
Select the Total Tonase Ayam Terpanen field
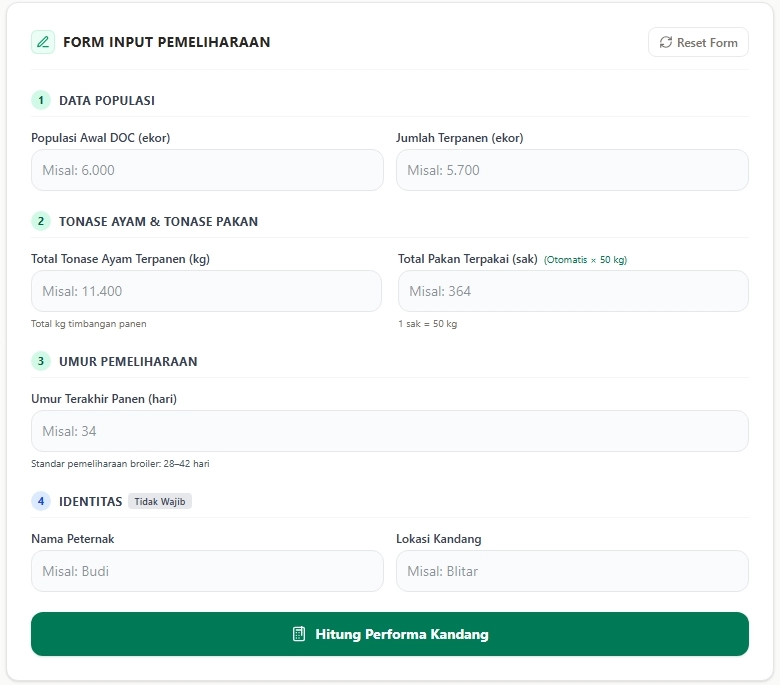tap(206, 291)
